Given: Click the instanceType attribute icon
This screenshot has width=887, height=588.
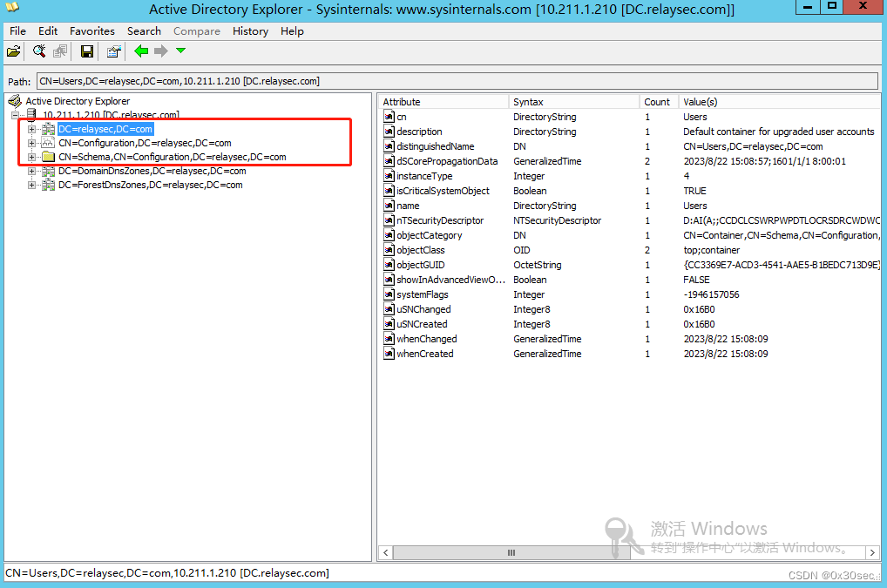Looking at the screenshot, I should coord(389,176).
